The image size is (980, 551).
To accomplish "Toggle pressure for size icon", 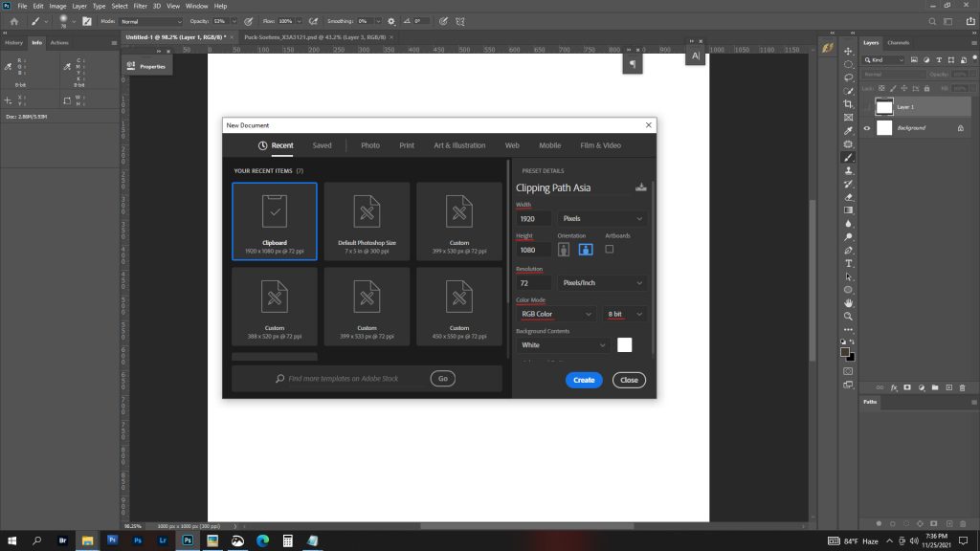I will (443, 21).
